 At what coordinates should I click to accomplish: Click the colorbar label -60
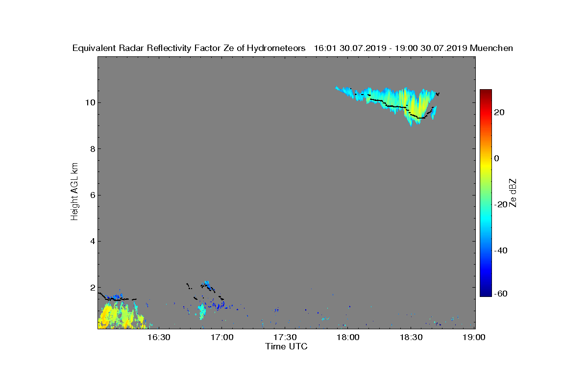[500, 294]
